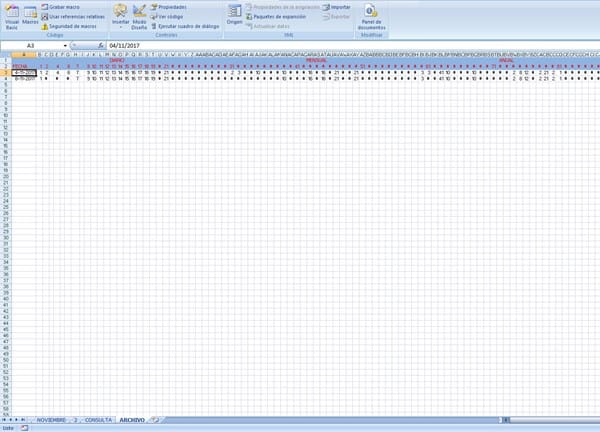Switch to the NOVIEMBRE sheet tab
Image resolution: width=600 pixels, height=432 pixels.
(51, 420)
